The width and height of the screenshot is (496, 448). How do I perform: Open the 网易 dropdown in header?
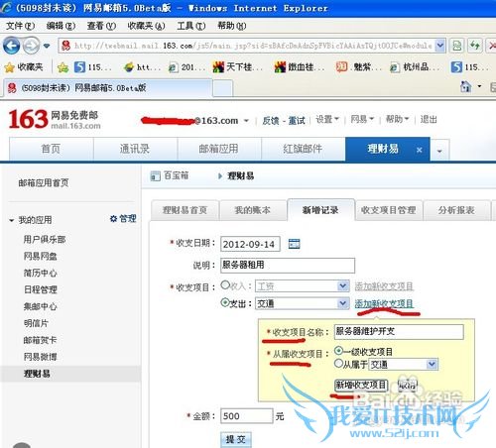point(362,119)
